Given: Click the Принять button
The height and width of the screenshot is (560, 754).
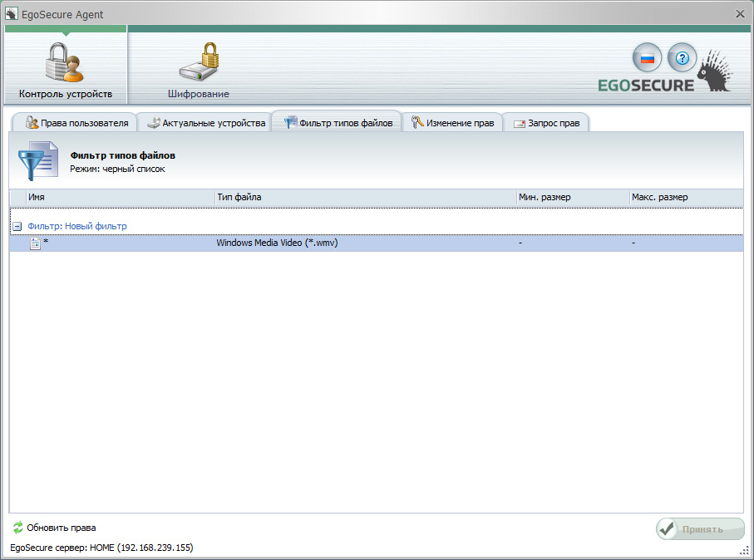Looking at the screenshot, I should point(700,528).
